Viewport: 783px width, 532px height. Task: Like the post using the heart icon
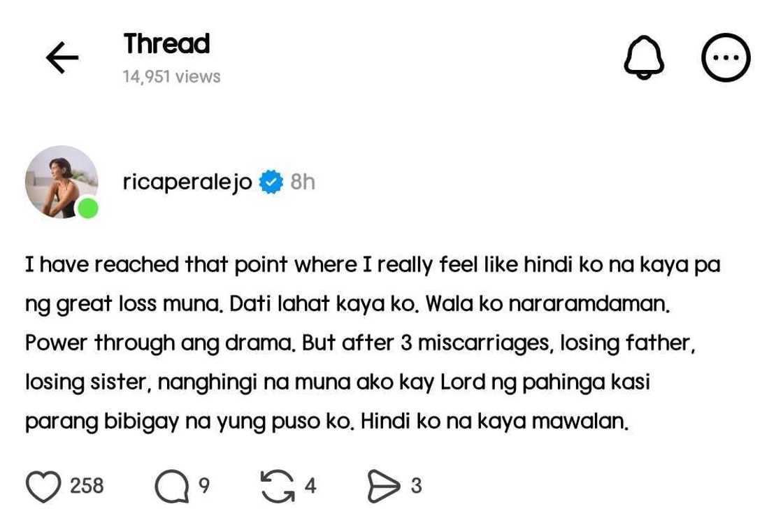pyautogui.click(x=43, y=485)
